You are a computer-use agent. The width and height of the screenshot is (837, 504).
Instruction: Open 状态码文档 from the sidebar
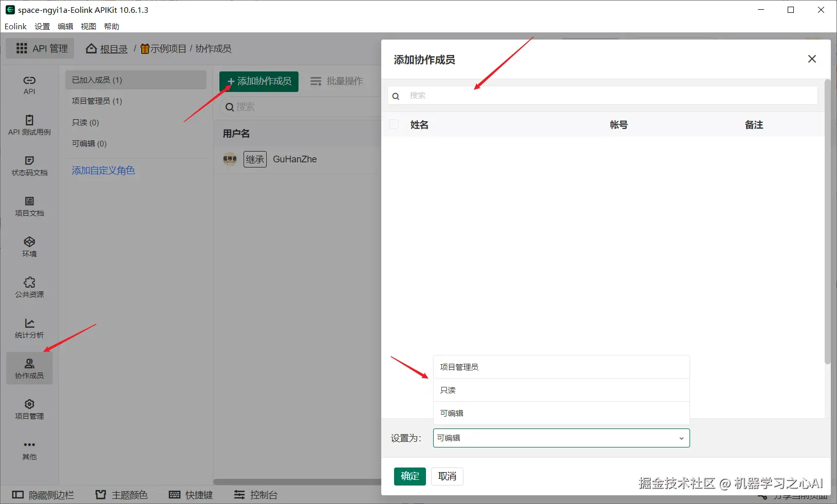tap(29, 166)
